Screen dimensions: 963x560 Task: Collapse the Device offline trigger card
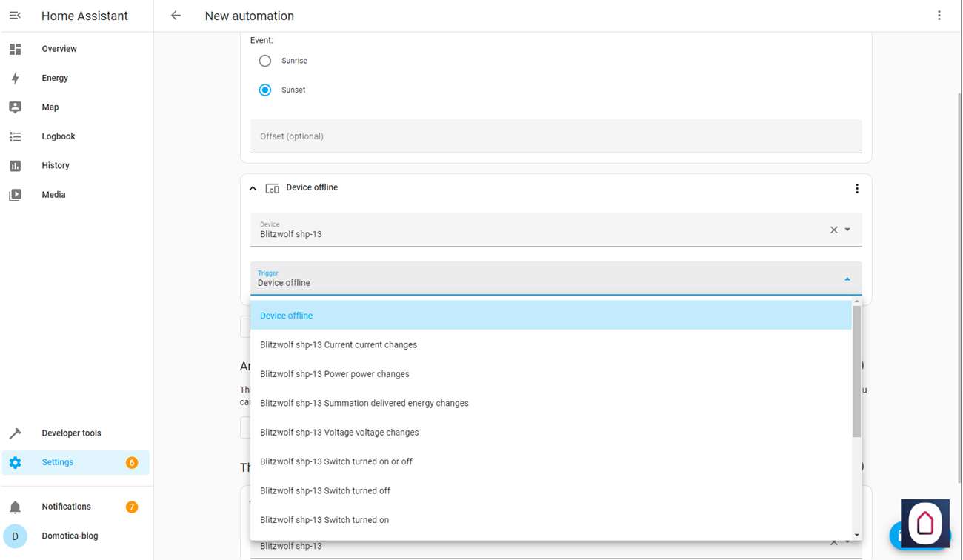pyautogui.click(x=253, y=188)
